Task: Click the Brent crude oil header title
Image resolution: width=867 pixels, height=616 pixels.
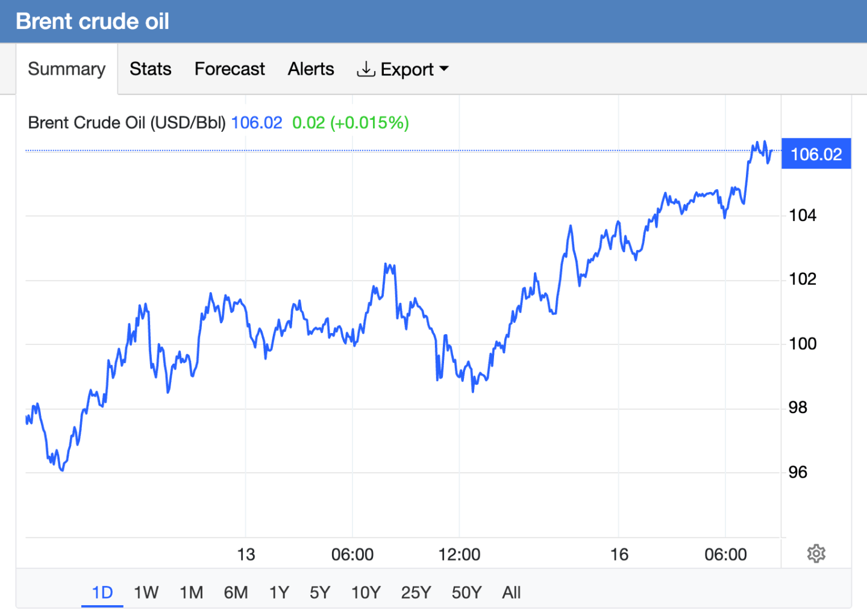Action: (x=92, y=21)
